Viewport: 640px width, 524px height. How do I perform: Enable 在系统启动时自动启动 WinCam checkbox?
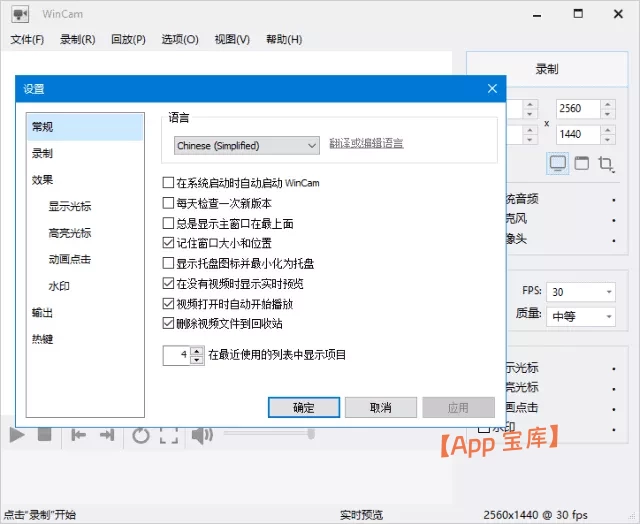pos(168,182)
